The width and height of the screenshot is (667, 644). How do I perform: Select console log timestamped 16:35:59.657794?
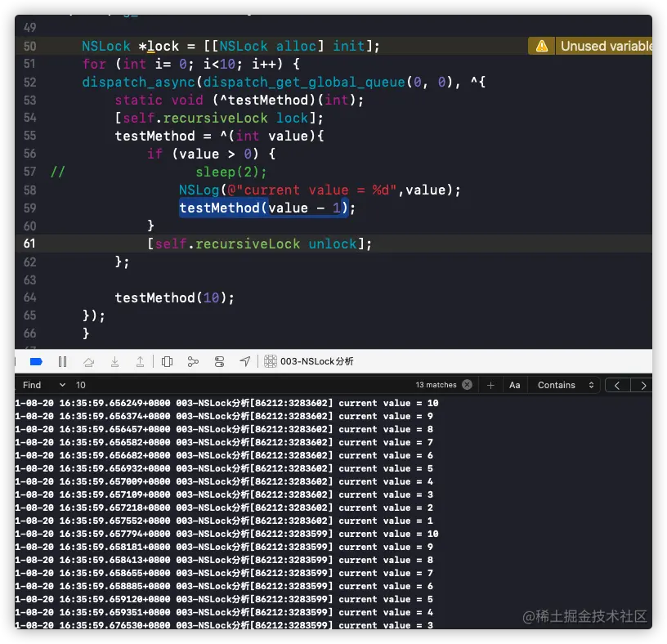[x=226, y=534]
